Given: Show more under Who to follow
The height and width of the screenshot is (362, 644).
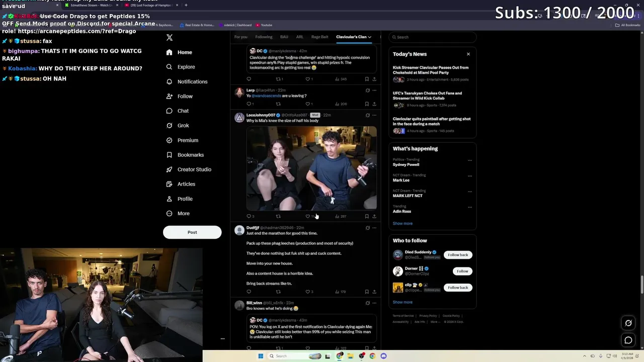Looking at the screenshot, I should click(403, 302).
